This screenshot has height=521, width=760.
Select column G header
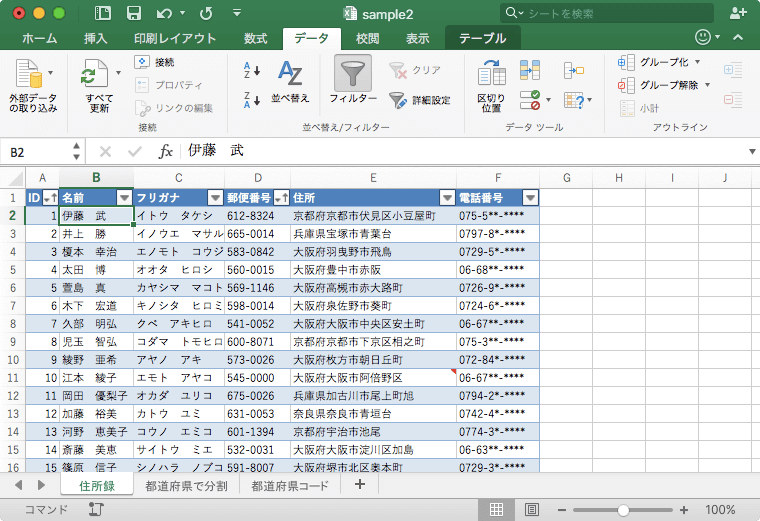pos(566,178)
